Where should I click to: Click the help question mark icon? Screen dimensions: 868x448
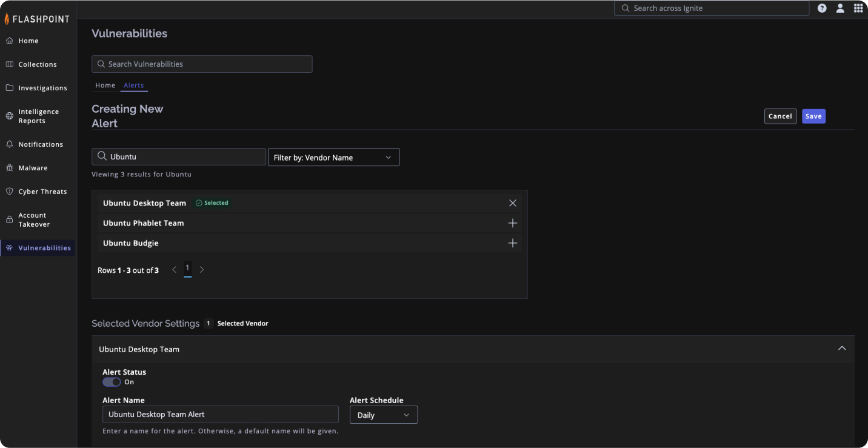click(822, 8)
